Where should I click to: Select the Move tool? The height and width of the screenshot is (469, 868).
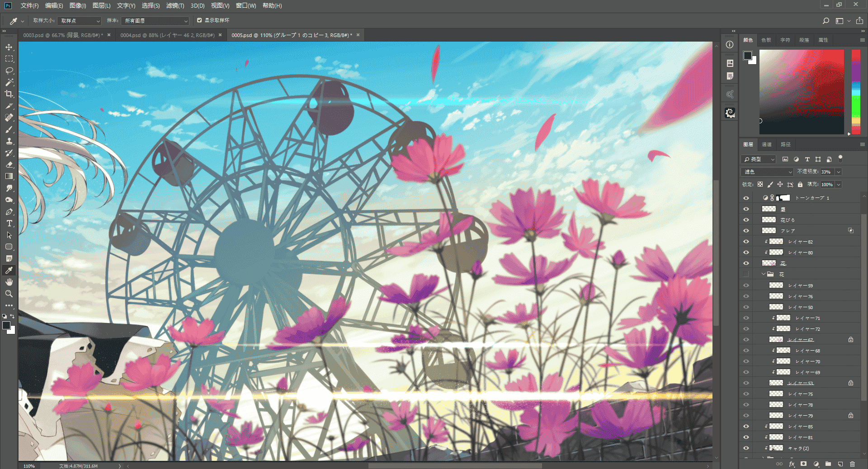tap(9, 47)
